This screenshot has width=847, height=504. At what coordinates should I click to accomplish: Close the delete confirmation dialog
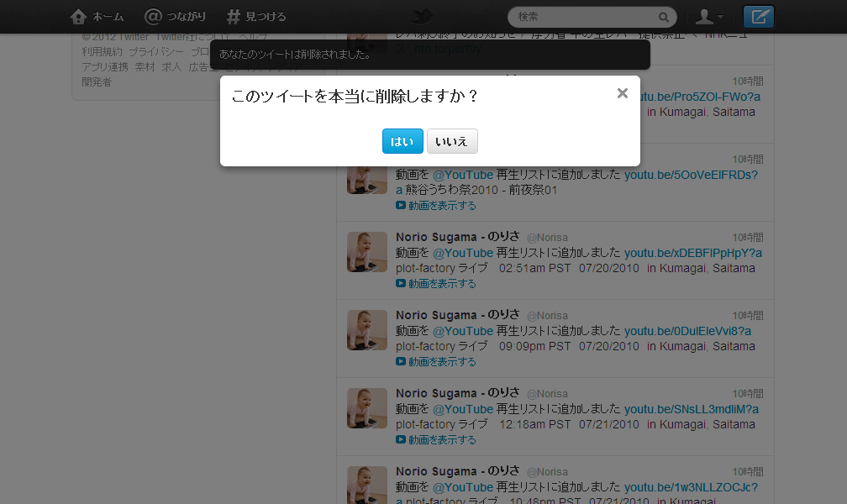pos(623,93)
